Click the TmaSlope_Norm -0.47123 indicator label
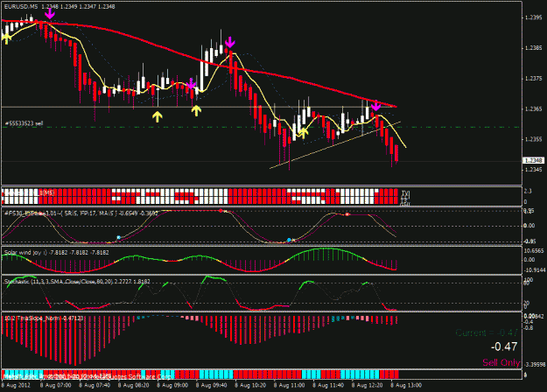Screen dimensions: 547x392 click(44, 318)
